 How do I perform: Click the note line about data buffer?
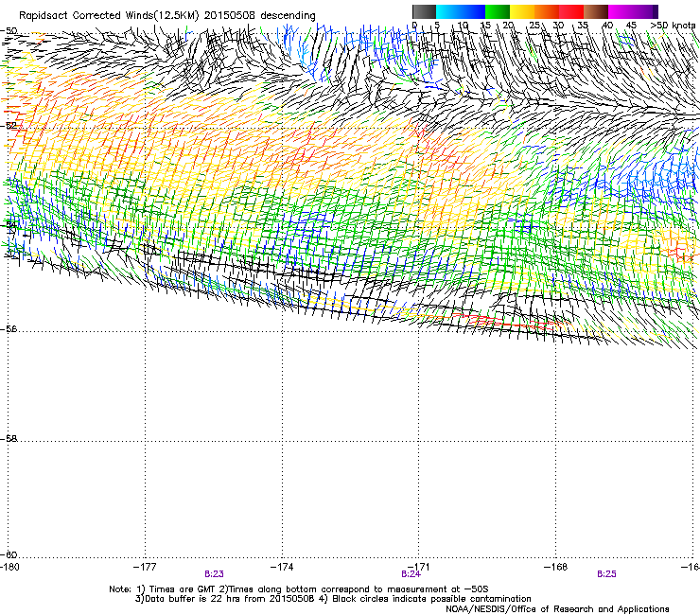333,599
